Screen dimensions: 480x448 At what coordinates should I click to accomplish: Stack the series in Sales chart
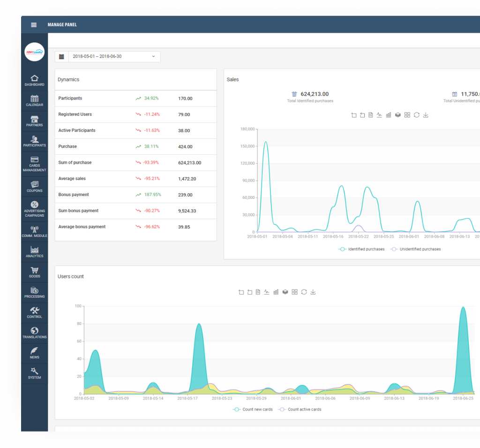398,115
